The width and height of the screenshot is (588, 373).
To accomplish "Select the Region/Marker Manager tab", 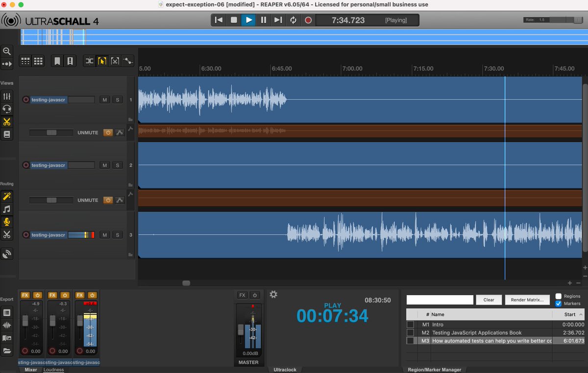I will tap(434, 370).
